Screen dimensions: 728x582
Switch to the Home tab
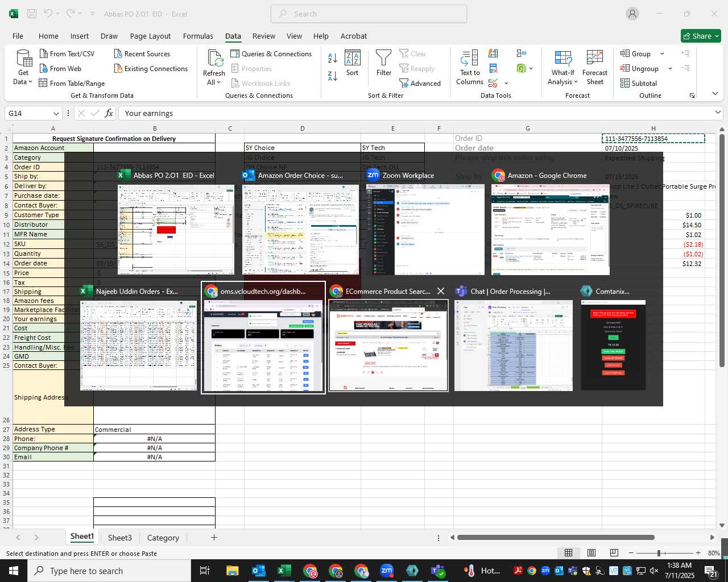click(48, 36)
